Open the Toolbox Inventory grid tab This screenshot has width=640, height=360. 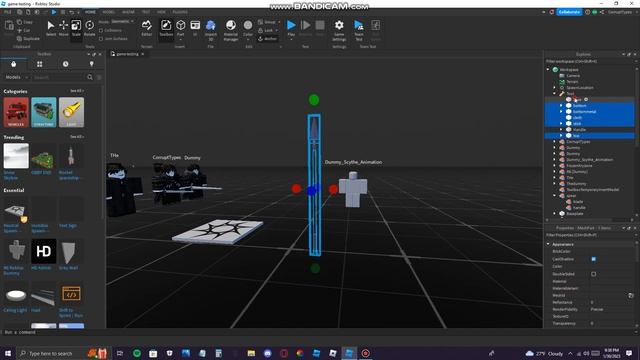pos(40,64)
